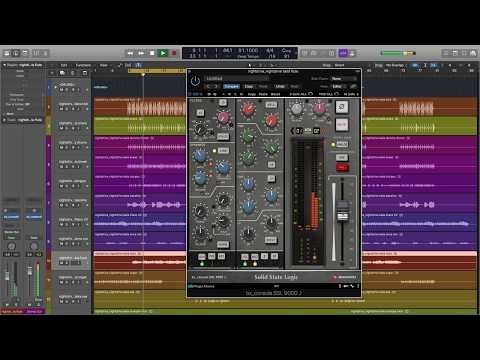Click the red high-frequency EQ gain knob
The image size is (480, 360).
(x=247, y=109)
